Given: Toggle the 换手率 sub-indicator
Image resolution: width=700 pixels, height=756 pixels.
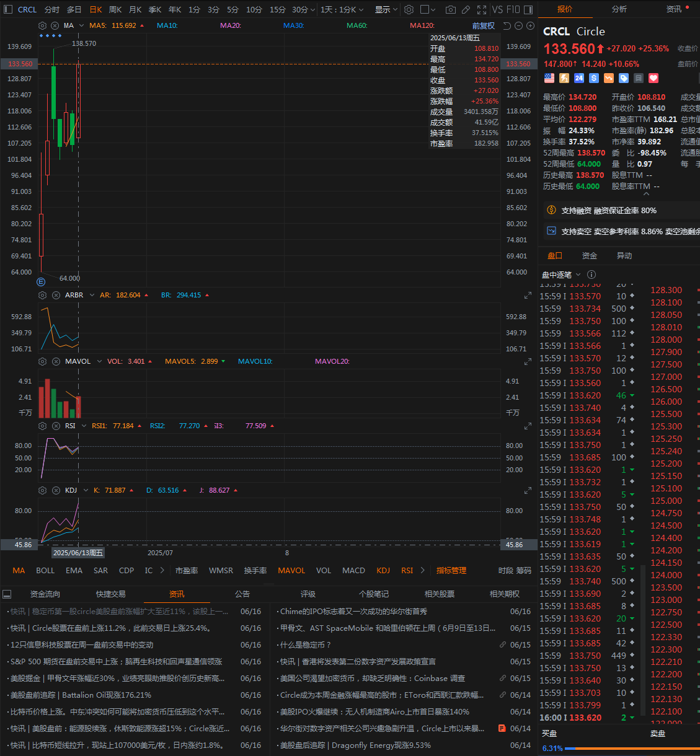Looking at the screenshot, I should [x=255, y=570].
